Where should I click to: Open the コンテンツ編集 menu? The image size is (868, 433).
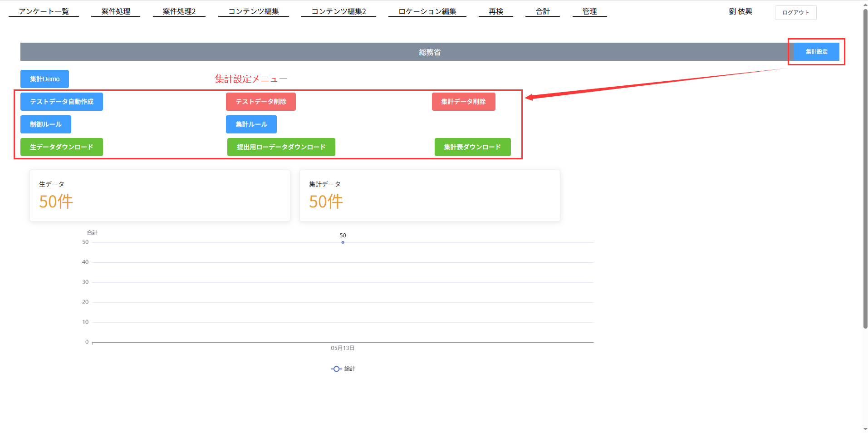pos(253,11)
